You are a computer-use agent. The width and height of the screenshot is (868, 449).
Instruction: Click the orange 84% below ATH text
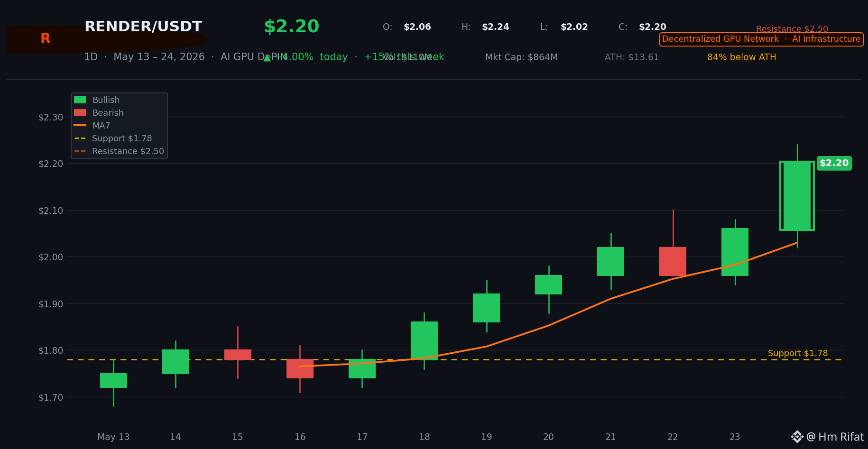coord(742,57)
